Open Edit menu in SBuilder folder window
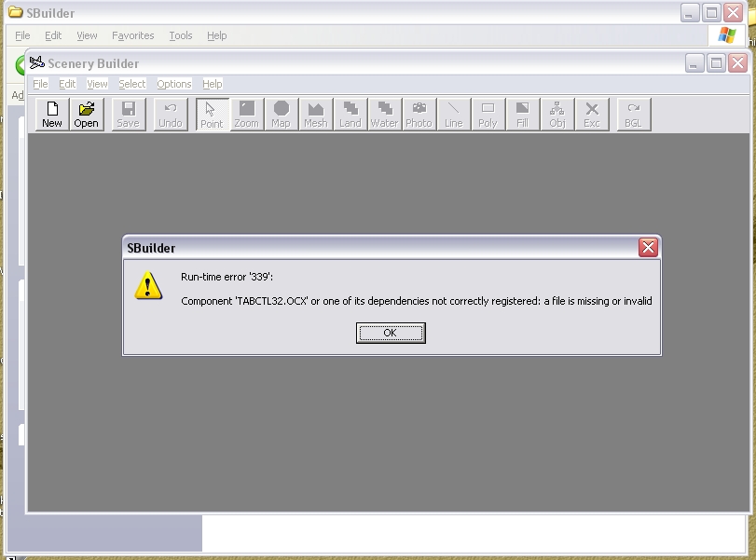This screenshot has height=560, width=756. point(53,35)
